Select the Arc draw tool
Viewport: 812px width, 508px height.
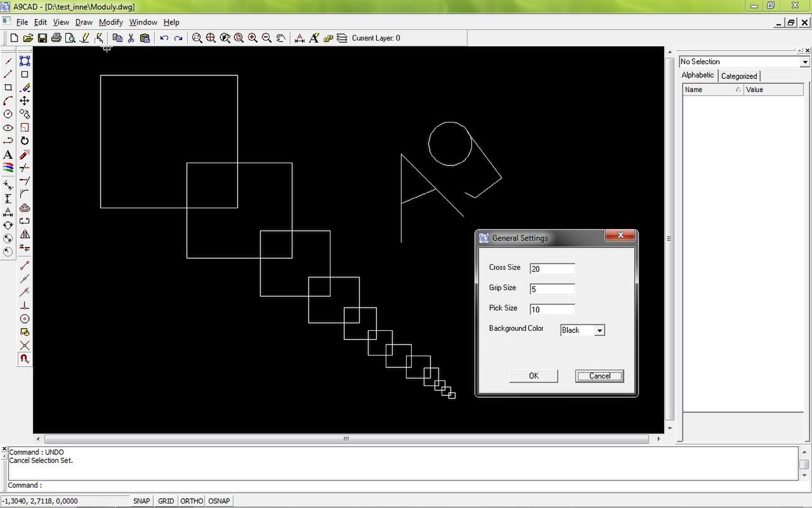tap(8, 101)
